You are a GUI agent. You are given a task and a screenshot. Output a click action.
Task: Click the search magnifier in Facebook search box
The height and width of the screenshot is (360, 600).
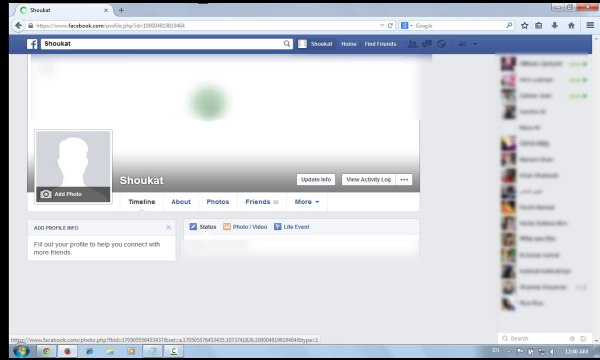pyautogui.click(x=287, y=44)
